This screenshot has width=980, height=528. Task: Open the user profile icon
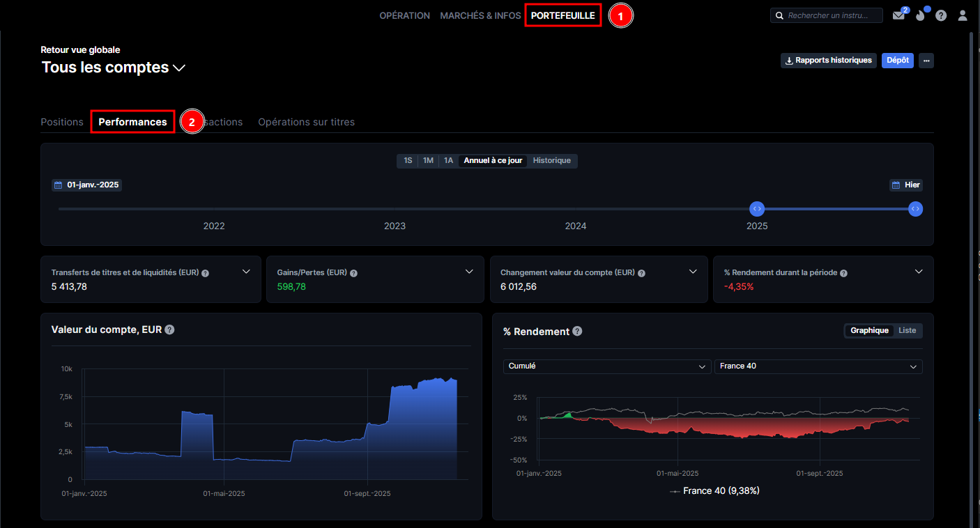click(x=963, y=15)
